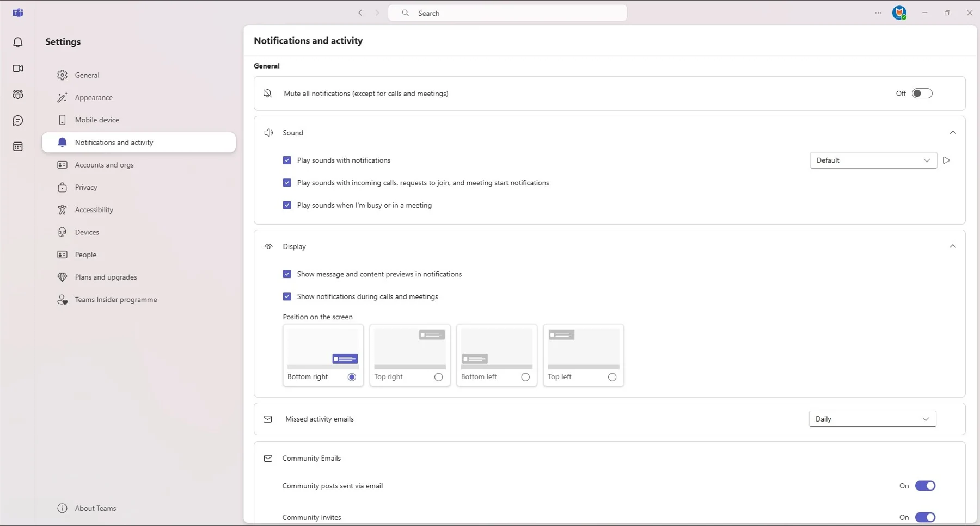Open People settings

coord(139,255)
